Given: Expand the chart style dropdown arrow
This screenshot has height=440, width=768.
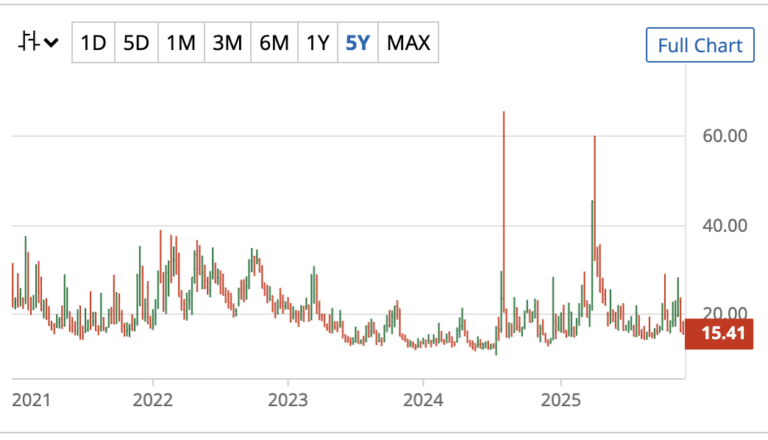Looking at the screenshot, I should click(50, 43).
